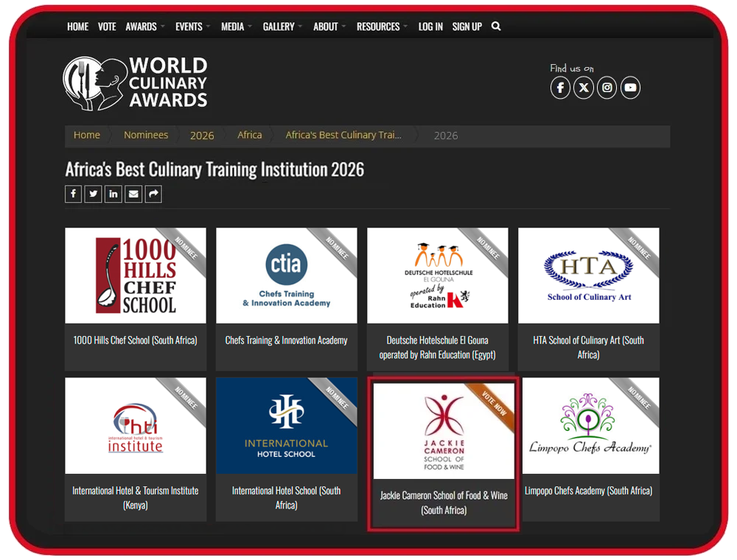Click Limpopo Chefs Academy (South Africa) caption

588,491
